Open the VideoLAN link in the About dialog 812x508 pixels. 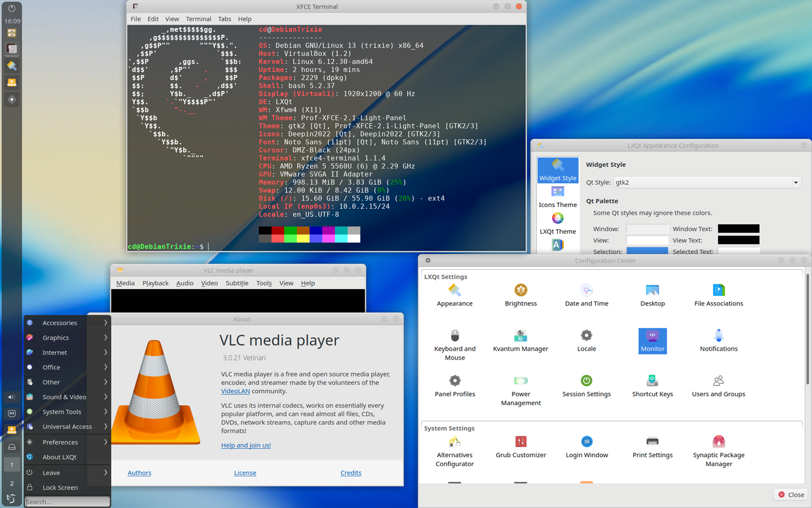pos(235,391)
